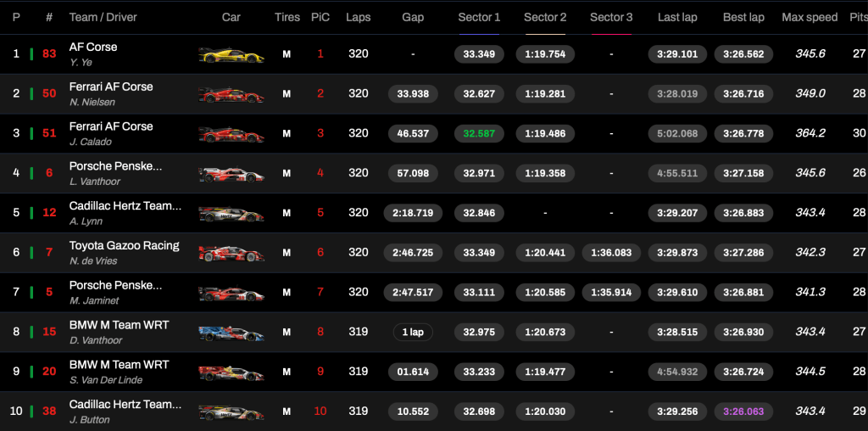Click the Best lap column header
The width and height of the screenshot is (868, 431).
[x=743, y=17]
